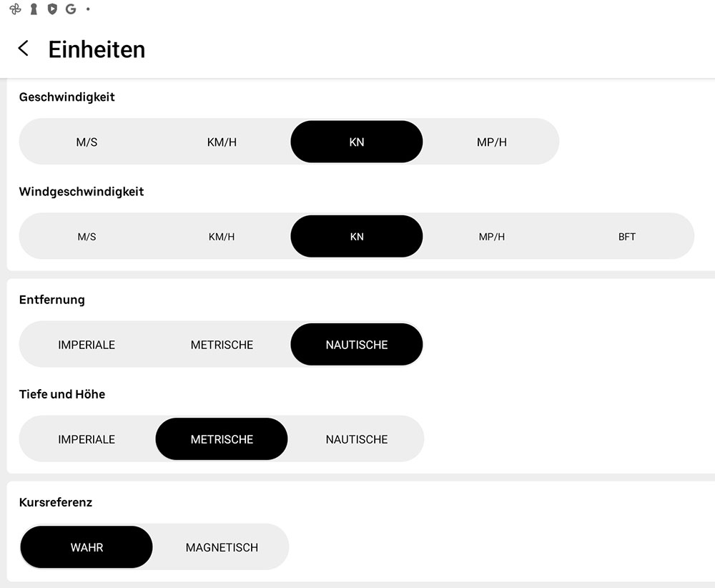The width and height of the screenshot is (715, 588).
Task: Pick KM/H for Windgeschwindigkeit
Action: [x=222, y=236]
